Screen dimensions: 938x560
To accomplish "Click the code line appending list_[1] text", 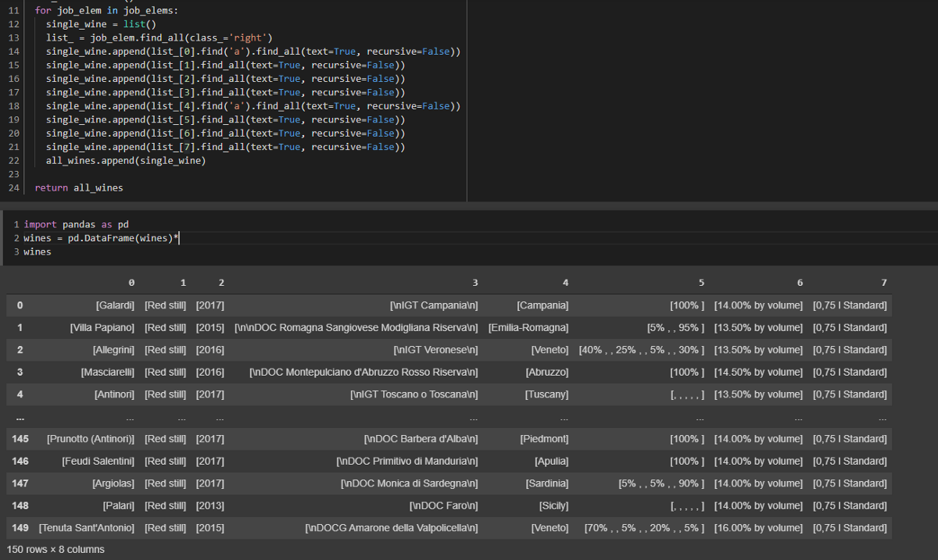I will tap(226, 65).
